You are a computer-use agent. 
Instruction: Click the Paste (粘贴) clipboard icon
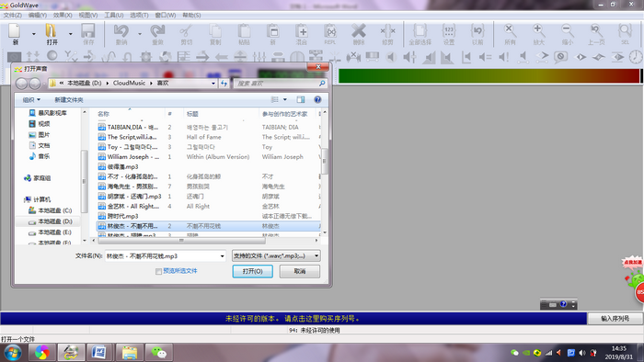coord(244,34)
